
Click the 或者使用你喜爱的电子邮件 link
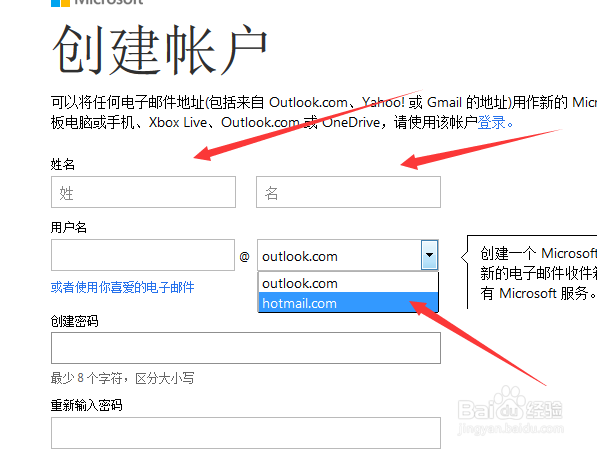coord(123,288)
